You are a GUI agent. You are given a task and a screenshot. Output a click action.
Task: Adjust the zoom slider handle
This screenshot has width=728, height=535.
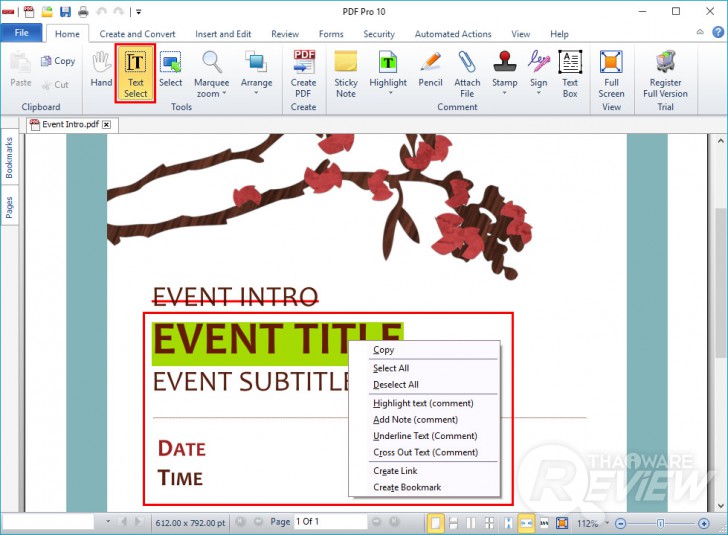coord(660,523)
